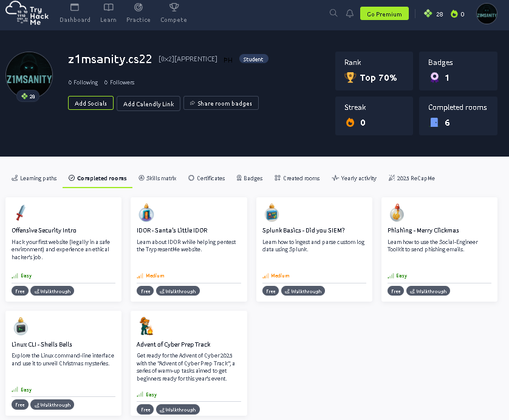This screenshot has height=420, width=509.
Task: Open the account avatar menu top-right
Action: [487, 13]
